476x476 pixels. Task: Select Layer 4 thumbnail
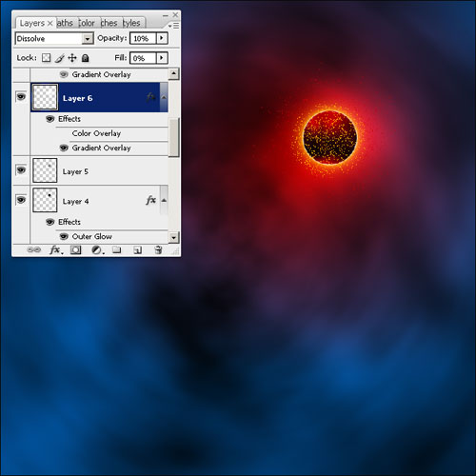pos(45,200)
